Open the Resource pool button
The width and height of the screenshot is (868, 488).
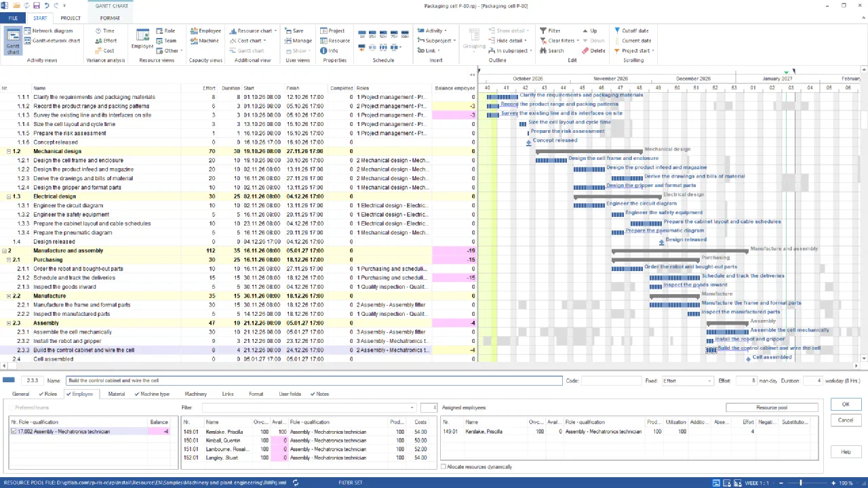coord(772,408)
